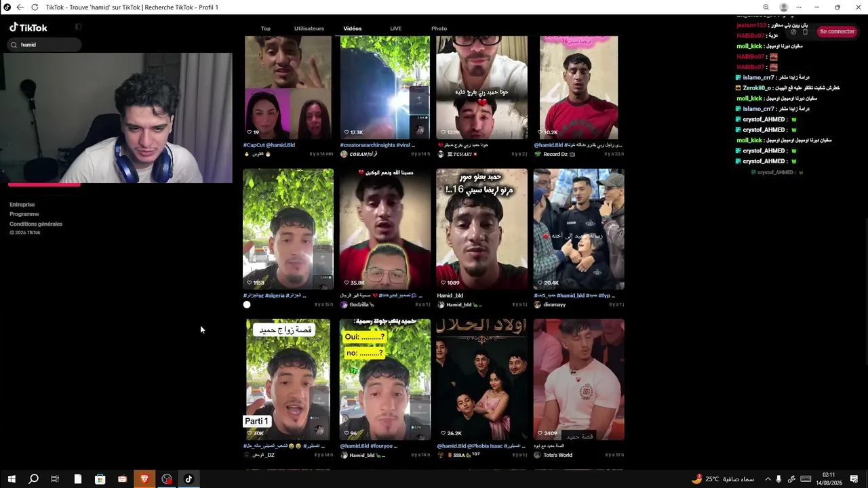Click the TikTok logo in the sidebar

28,28
